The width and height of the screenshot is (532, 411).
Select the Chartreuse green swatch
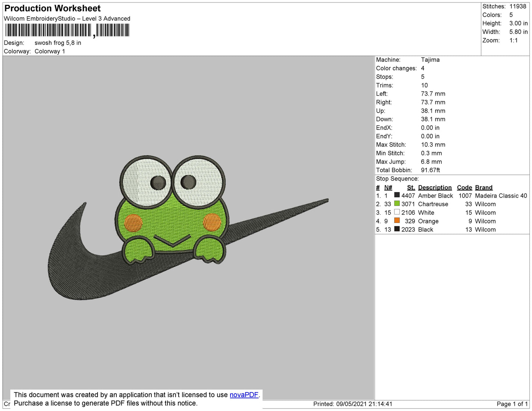coord(397,203)
